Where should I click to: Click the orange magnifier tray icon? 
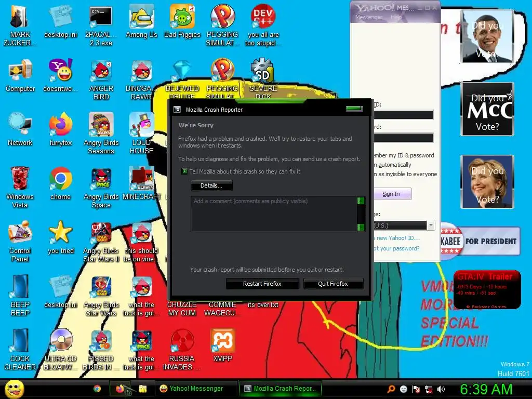(x=391, y=389)
